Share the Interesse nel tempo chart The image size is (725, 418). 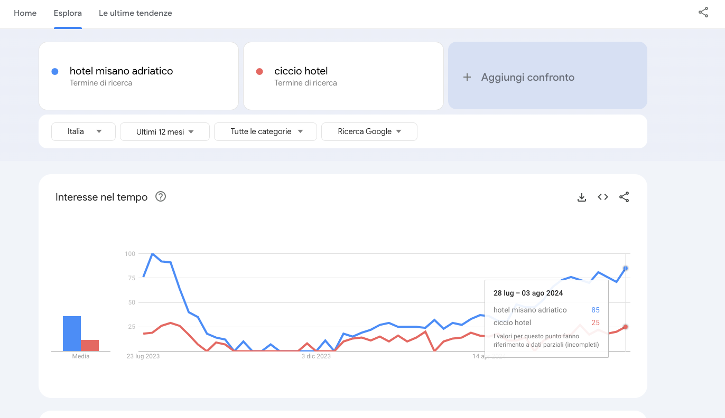(624, 197)
